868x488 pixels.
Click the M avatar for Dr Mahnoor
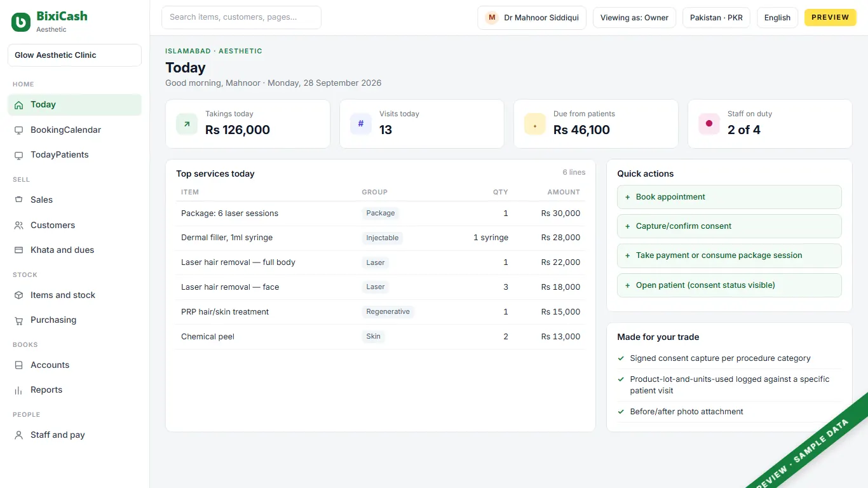pyautogui.click(x=492, y=18)
